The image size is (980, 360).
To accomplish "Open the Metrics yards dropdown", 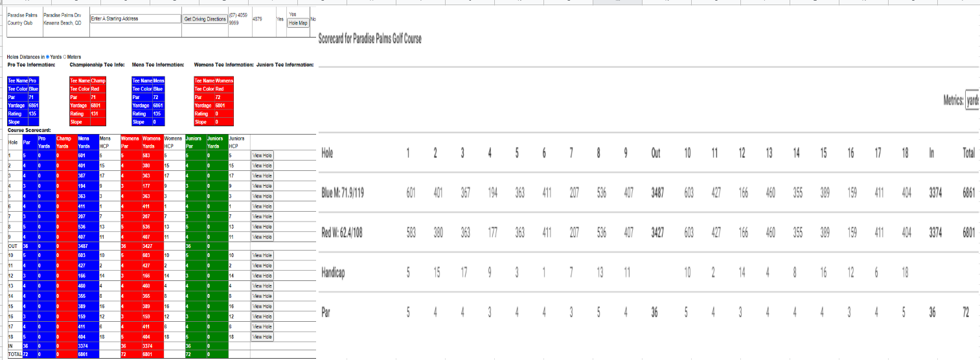I will point(972,100).
